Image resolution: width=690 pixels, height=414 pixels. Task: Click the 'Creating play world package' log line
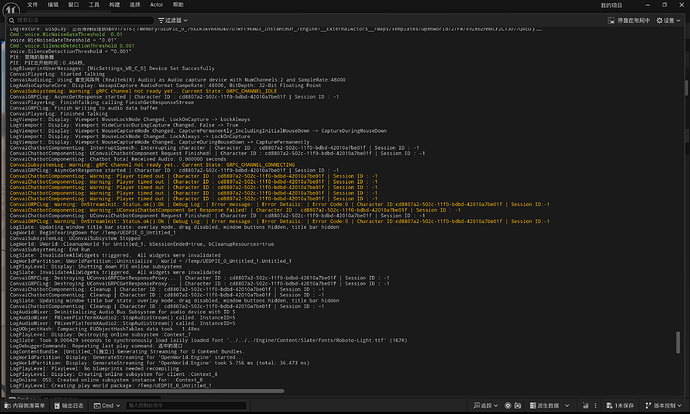(110, 386)
